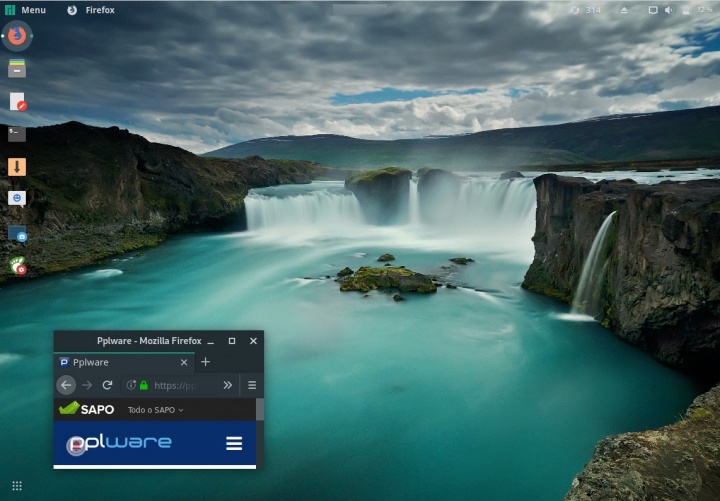Open the Manjaro Menu in top panel

pos(26,10)
